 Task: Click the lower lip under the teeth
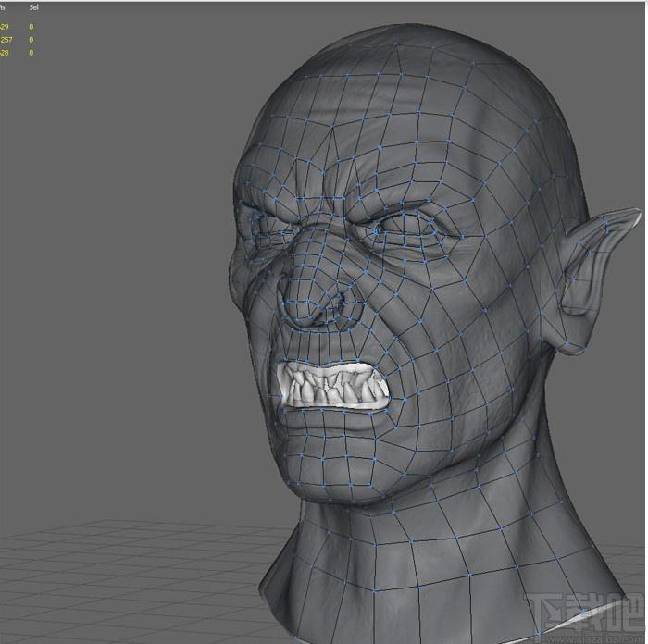tap(330, 421)
